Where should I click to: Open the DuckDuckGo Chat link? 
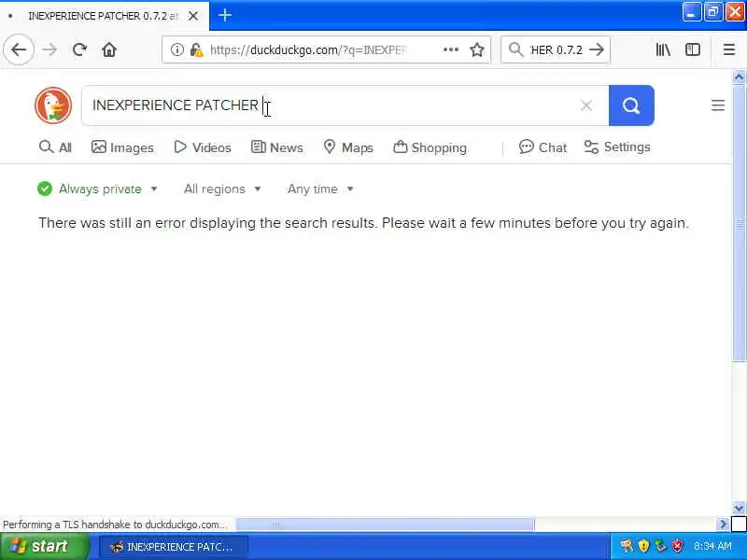coord(543,147)
